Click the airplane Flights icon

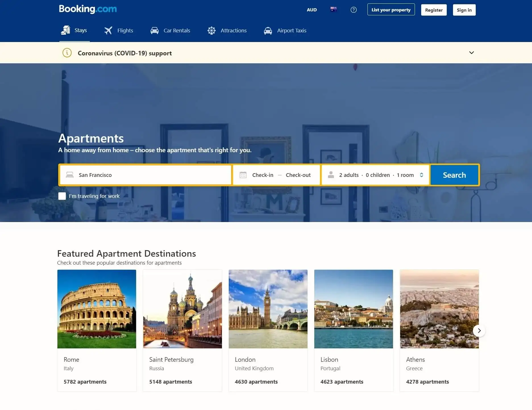tap(108, 30)
